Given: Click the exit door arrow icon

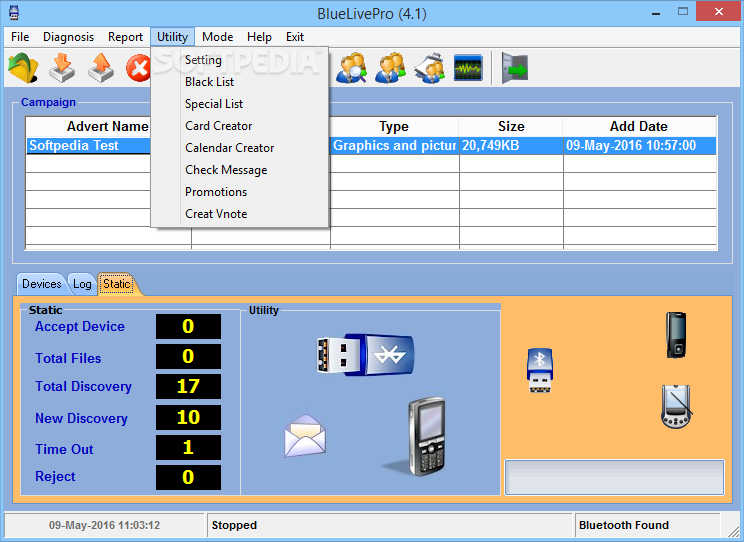Looking at the screenshot, I should (x=515, y=68).
